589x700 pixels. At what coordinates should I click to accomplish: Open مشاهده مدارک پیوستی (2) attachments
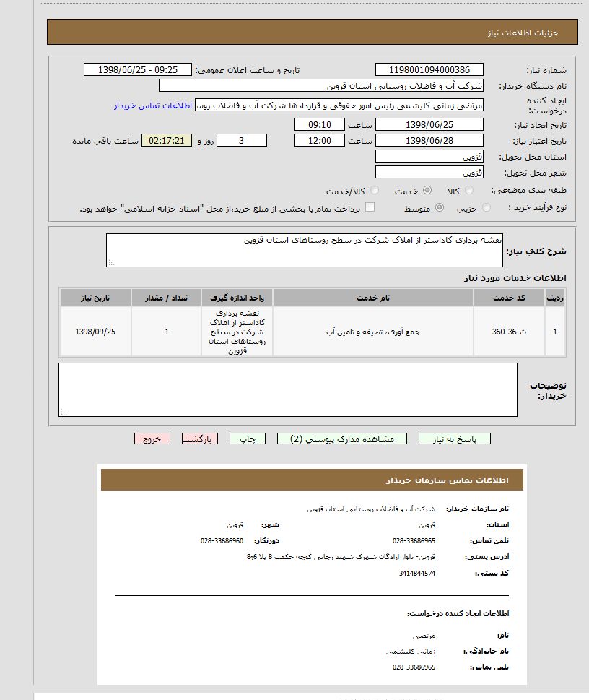click(x=342, y=438)
